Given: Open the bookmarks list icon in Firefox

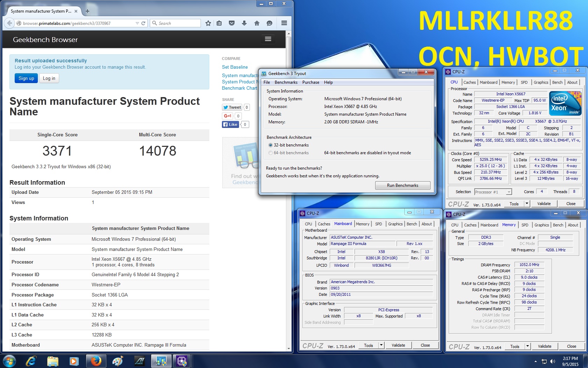Looking at the screenshot, I should click(219, 23).
